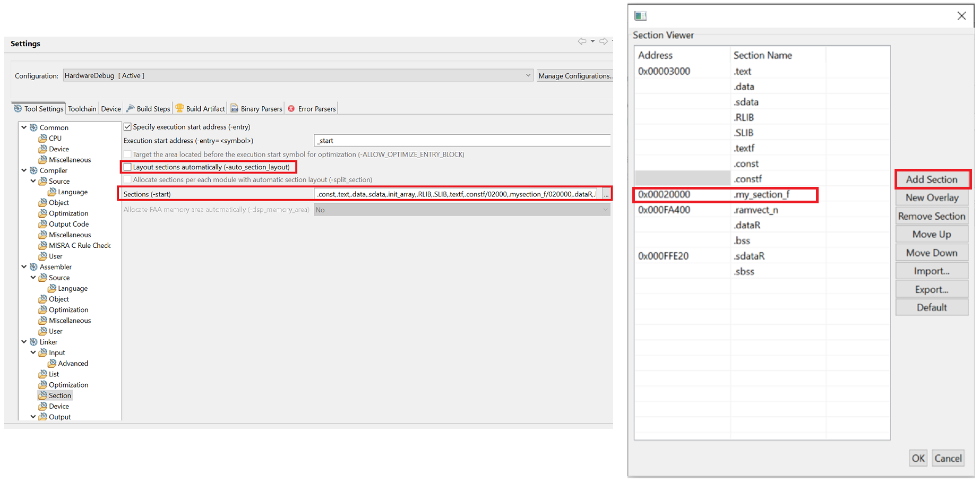
Task: Collapse the Assembler tree node
Action: 24,267
